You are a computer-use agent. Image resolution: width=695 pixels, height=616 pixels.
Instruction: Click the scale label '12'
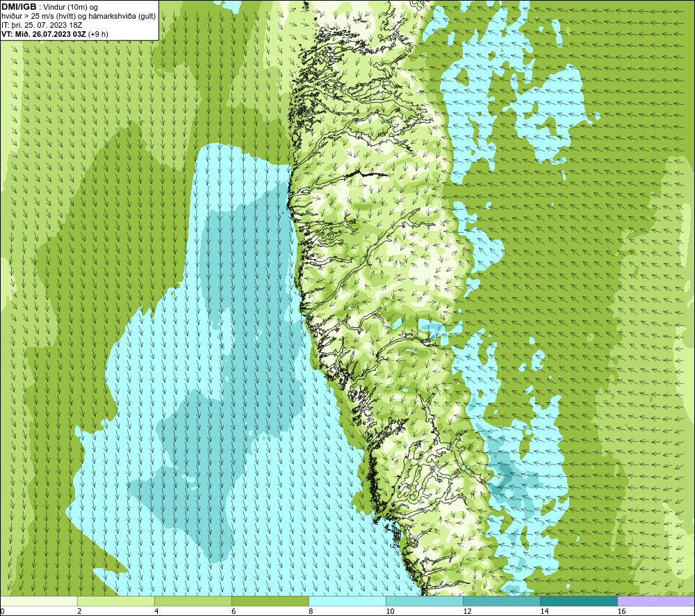(x=467, y=612)
